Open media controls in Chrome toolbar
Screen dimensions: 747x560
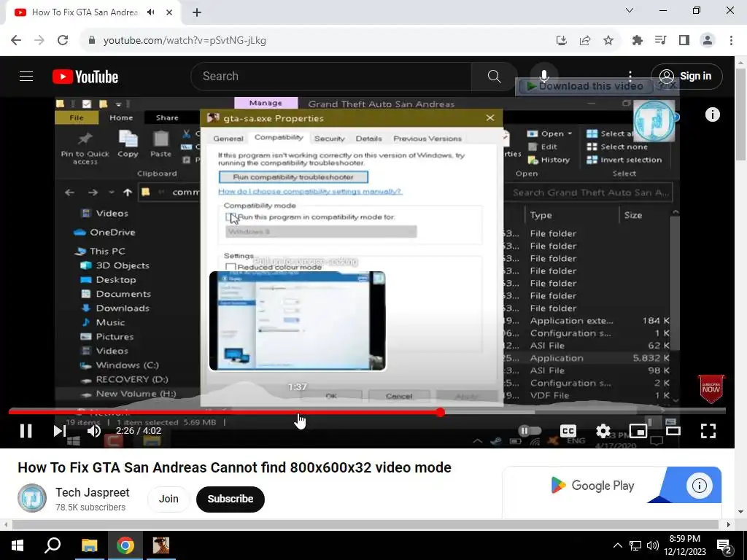tap(661, 41)
